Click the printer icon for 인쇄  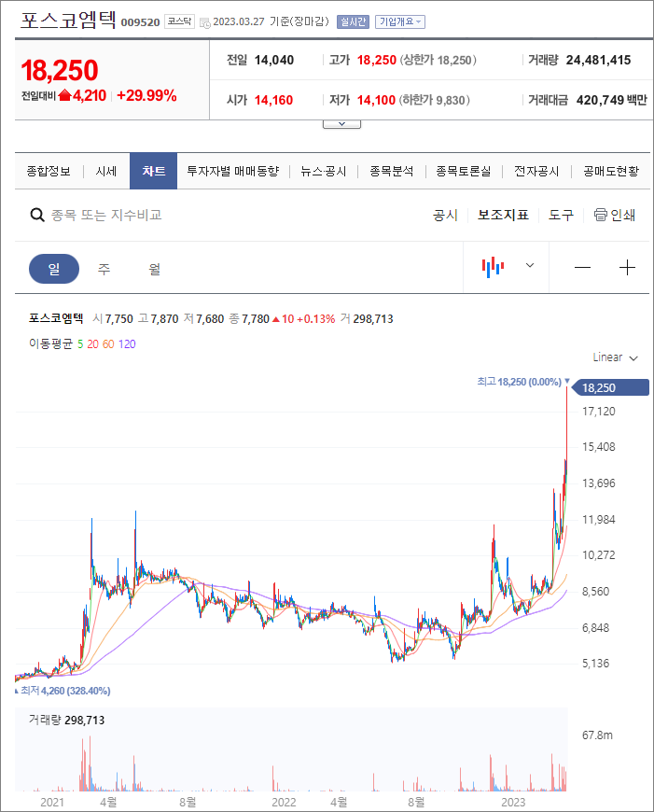(x=600, y=215)
